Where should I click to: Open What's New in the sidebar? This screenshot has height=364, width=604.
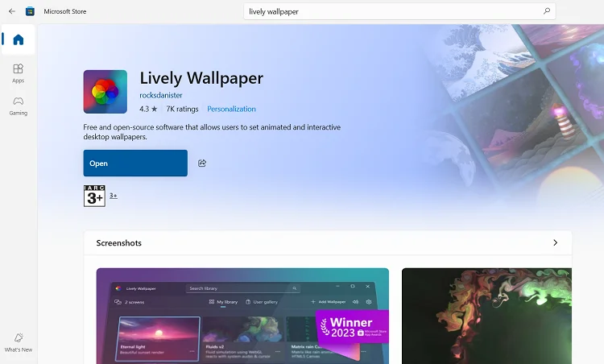[x=18, y=342]
